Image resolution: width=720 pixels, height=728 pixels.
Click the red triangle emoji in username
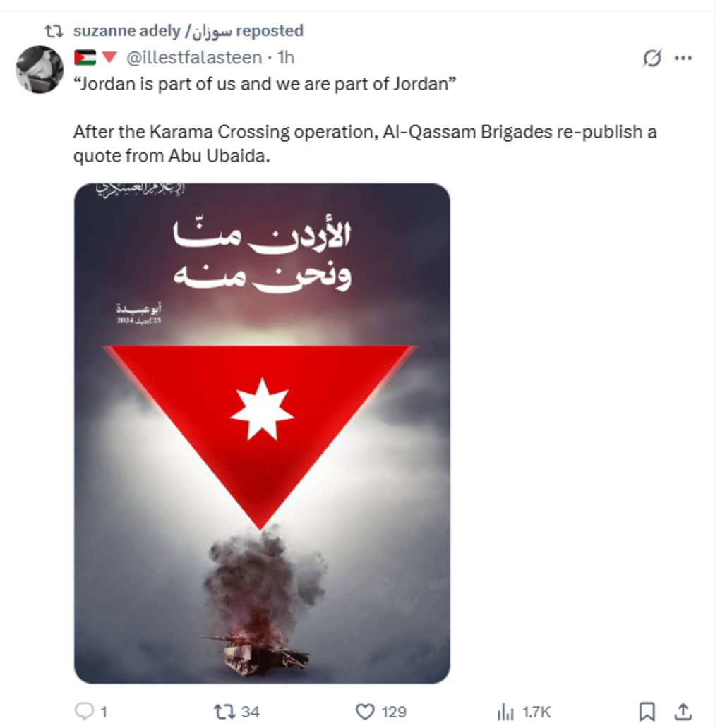coord(109,58)
